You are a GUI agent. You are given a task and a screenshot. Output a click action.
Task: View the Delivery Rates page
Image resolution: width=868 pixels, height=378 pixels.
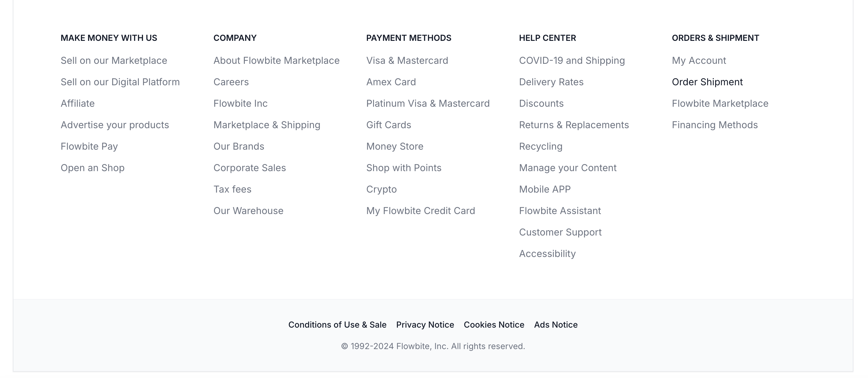click(551, 82)
